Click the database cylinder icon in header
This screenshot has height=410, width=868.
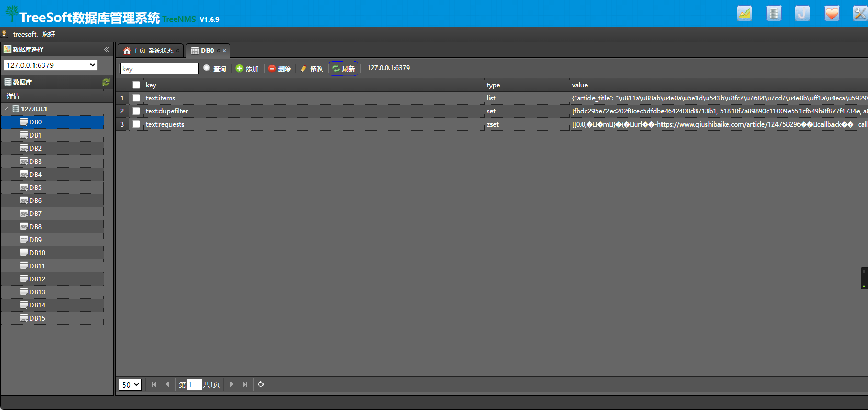[x=774, y=14]
